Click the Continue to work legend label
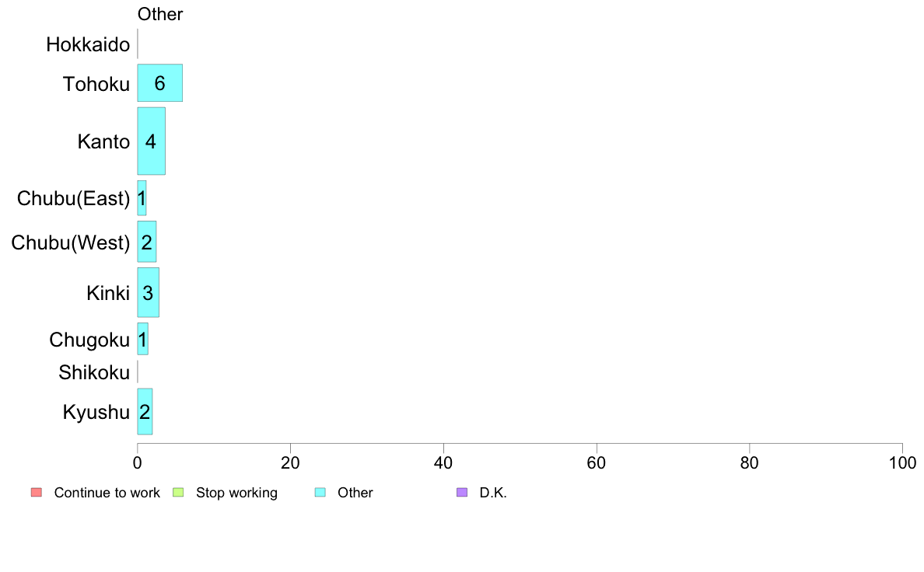Screen dimensions: 924x572 [107, 493]
